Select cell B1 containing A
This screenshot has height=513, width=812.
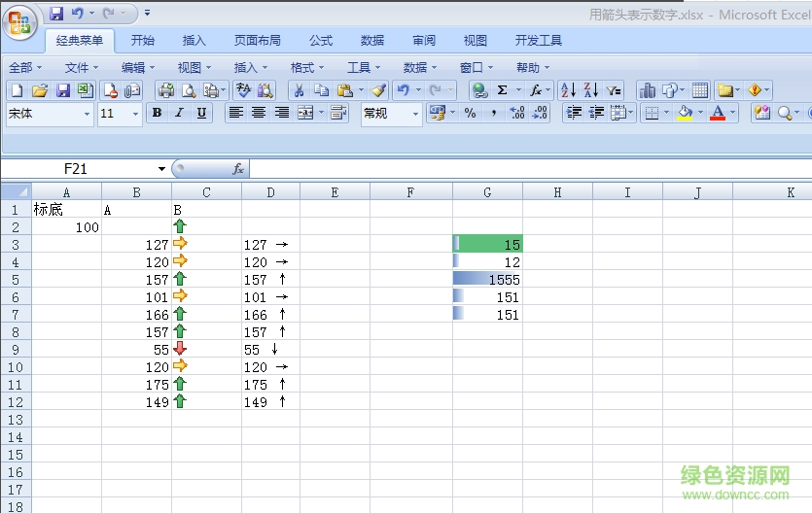click(x=136, y=209)
